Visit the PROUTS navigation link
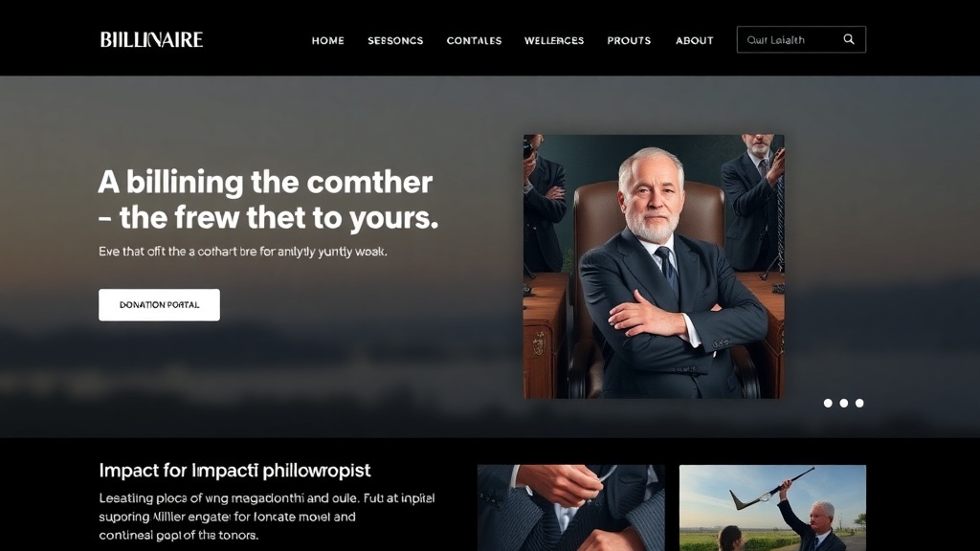This screenshot has height=551, width=980. point(629,40)
